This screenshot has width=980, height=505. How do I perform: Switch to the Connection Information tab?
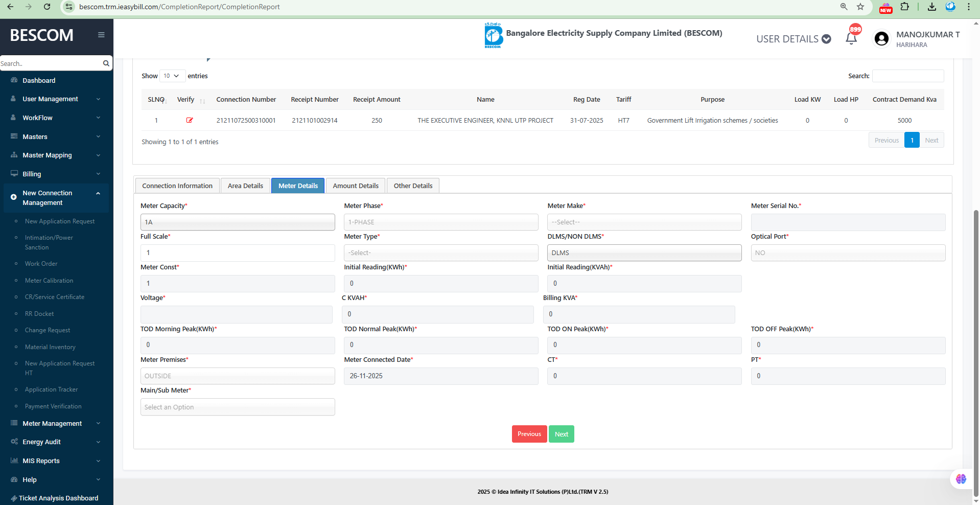pyautogui.click(x=177, y=186)
